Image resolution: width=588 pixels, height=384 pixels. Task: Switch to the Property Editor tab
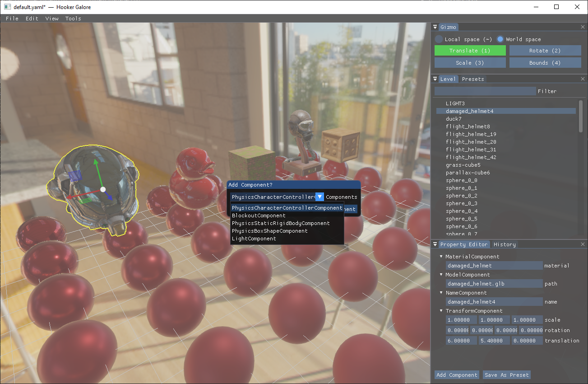464,244
